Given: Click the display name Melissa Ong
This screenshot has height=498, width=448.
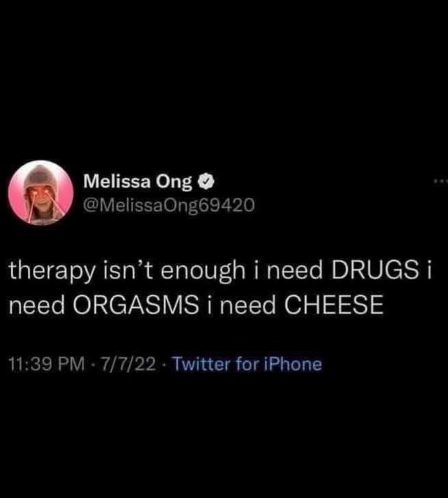Looking at the screenshot, I should [138, 182].
